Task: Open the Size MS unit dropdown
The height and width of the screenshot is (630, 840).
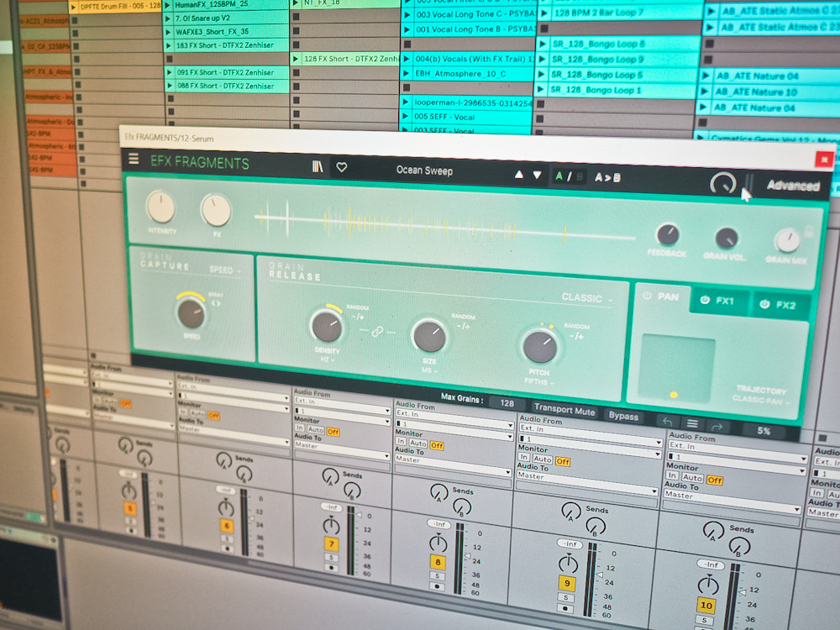Action: coord(429,370)
